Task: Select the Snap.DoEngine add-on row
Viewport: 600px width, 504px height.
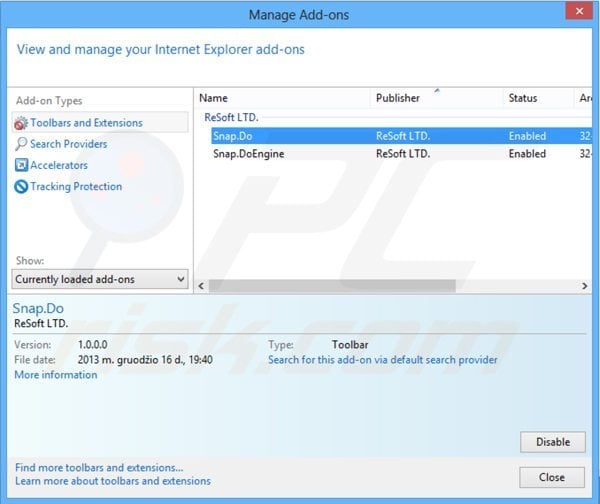Action: [401, 154]
